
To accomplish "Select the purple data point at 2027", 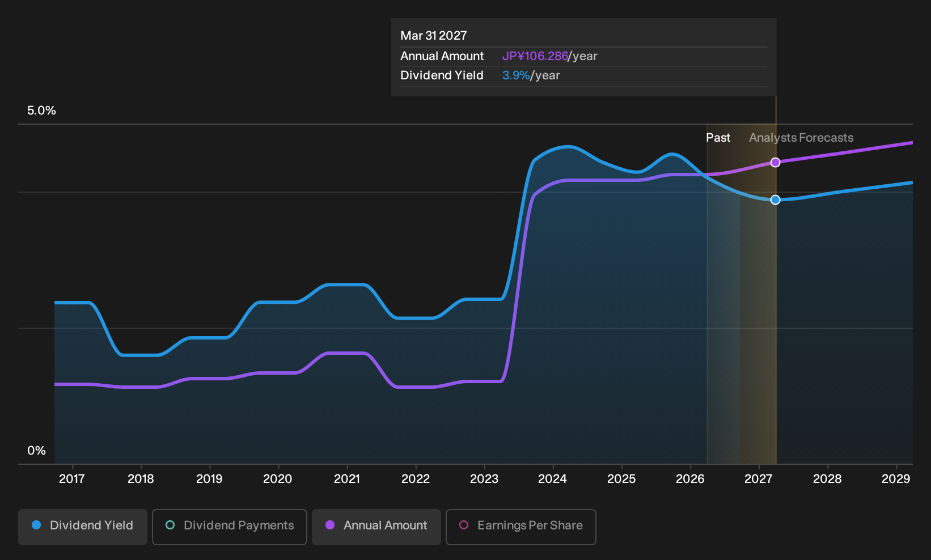I will pyautogui.click(x=776, y=163).
